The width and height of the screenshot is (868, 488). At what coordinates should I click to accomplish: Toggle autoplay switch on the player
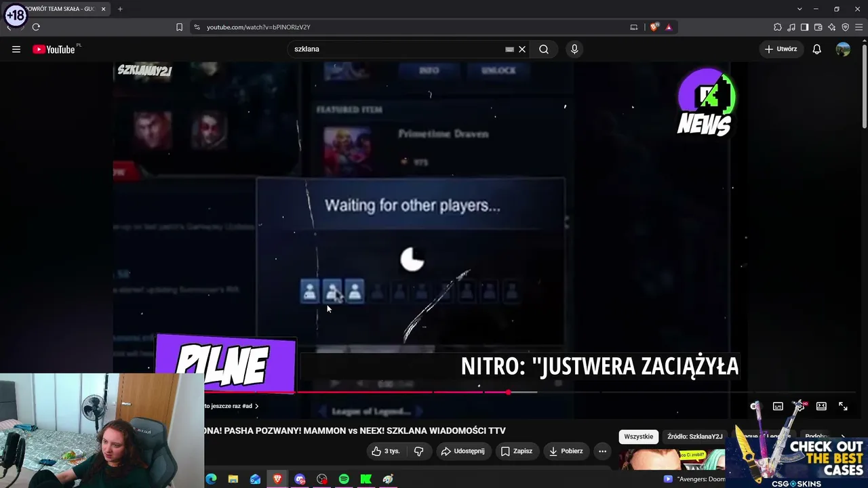tap(755, 406)
